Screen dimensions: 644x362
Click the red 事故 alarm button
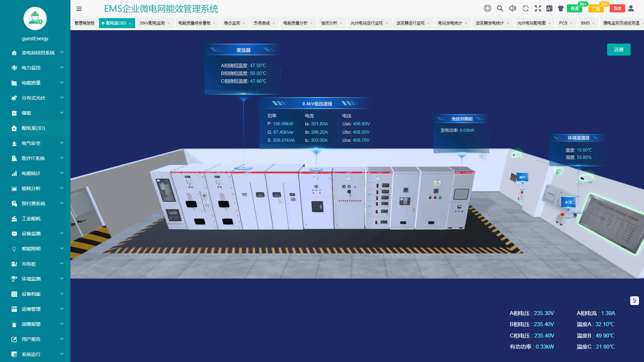click(x=617, y=9)
